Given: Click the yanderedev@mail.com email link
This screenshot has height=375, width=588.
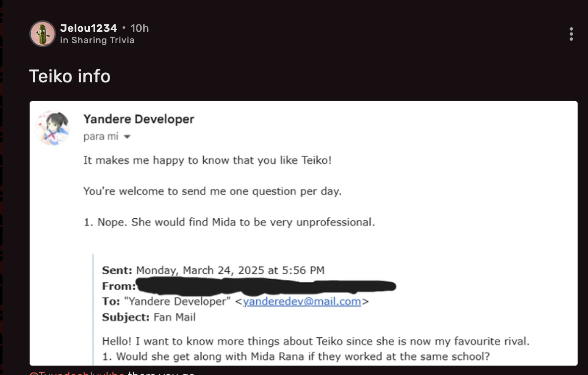Looking at the screenshot, I should coord(301,301).
